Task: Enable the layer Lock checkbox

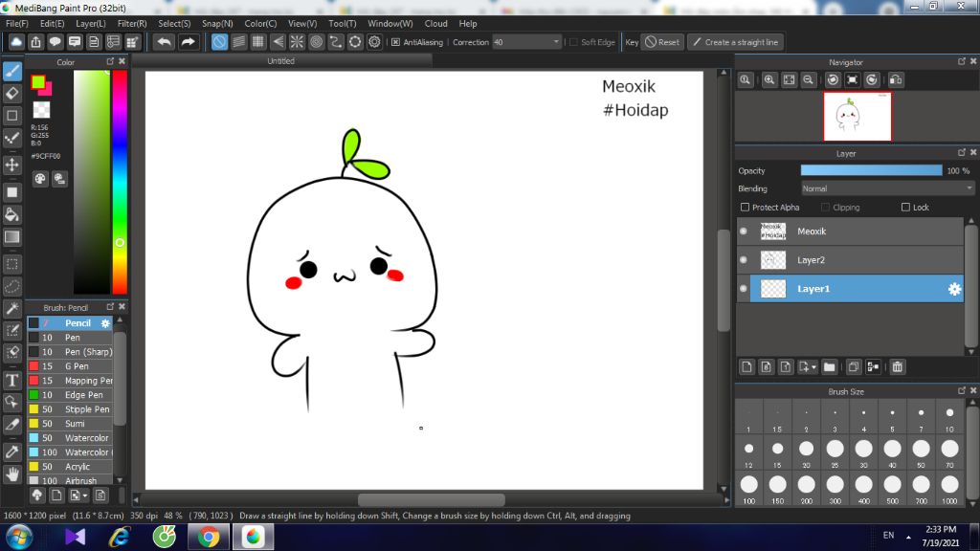Action: [x=905, y=208]
